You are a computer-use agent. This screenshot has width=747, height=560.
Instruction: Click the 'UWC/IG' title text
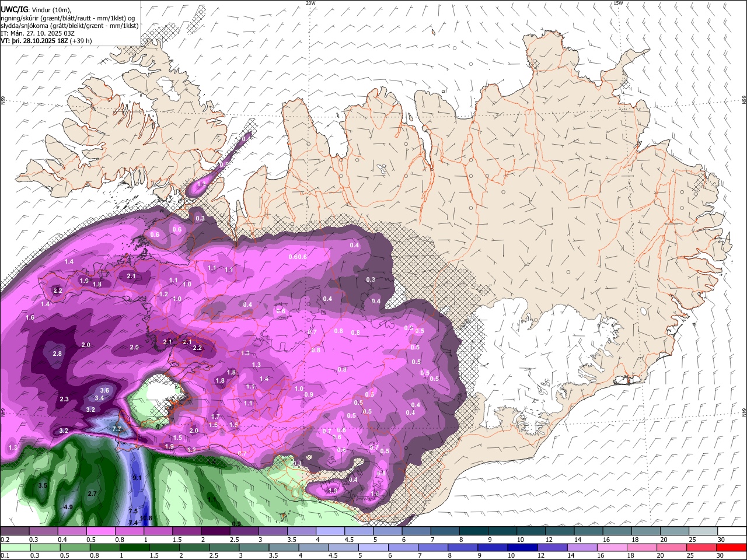14,9
